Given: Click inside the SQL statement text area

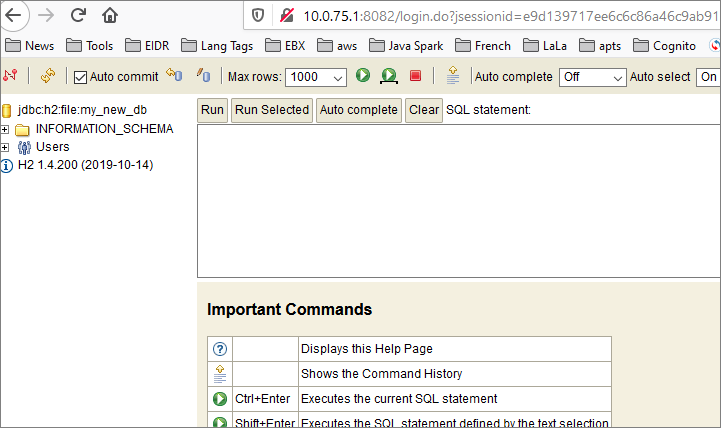Looking at the screenshot, I should pos(458,200).
